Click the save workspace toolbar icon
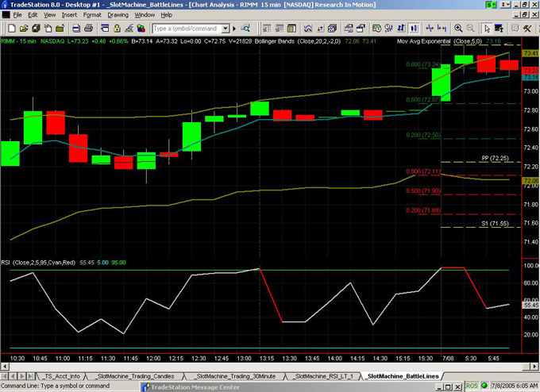 pos(36,29)
